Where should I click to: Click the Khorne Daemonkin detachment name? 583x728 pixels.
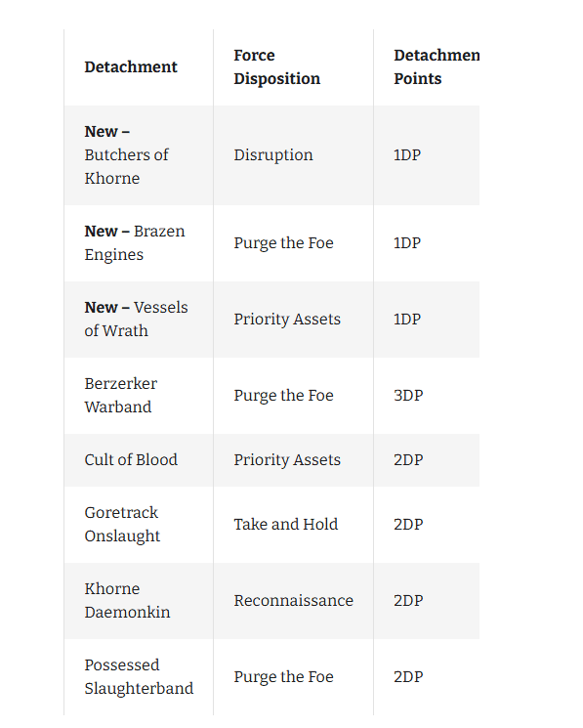127,600
